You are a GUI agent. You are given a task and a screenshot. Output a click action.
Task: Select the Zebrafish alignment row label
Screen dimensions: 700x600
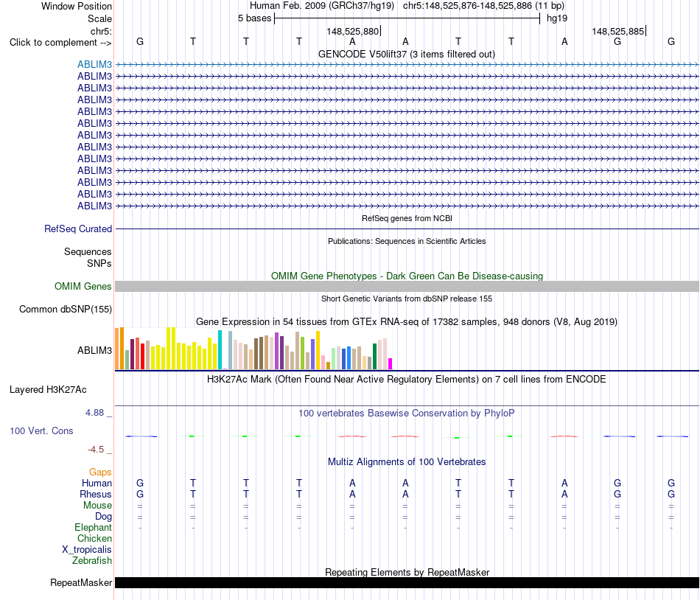(x=92, y=560)
